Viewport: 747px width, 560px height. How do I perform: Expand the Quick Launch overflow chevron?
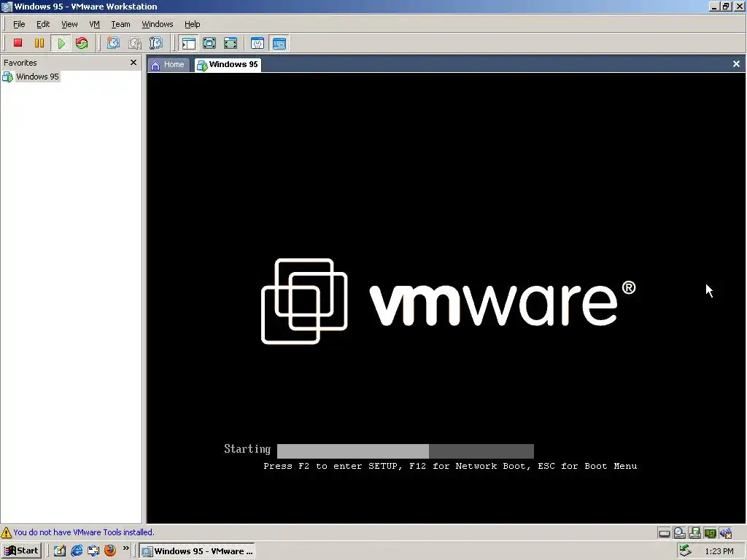(125, 548)
